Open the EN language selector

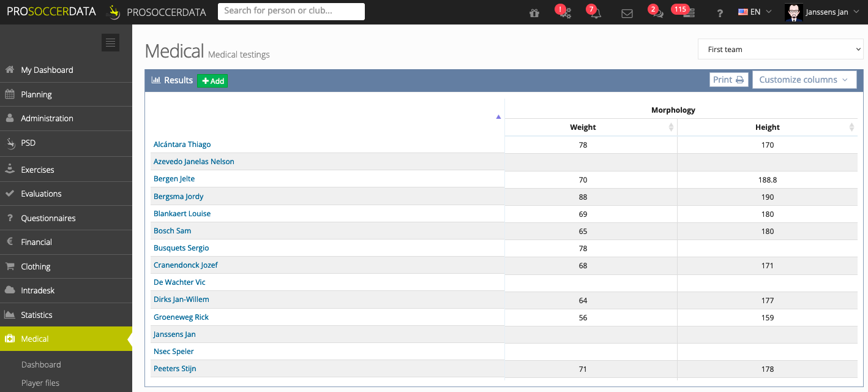[755, 12]
